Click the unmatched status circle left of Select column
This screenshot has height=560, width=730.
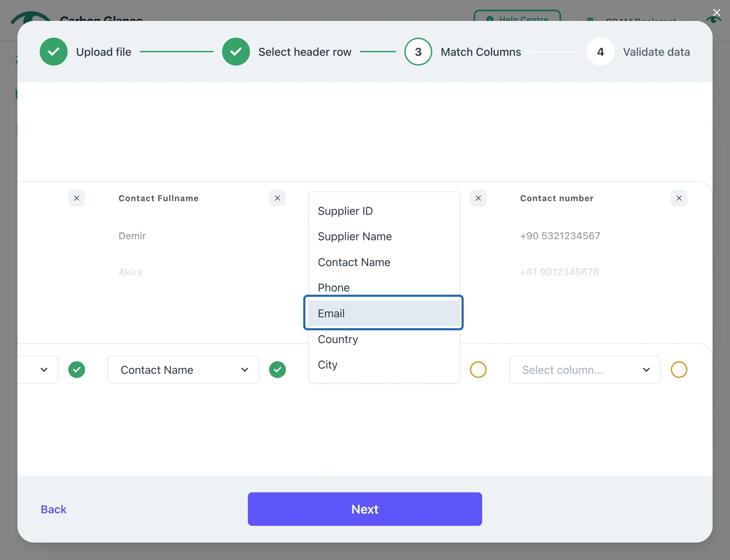pyautogui.click(x=478, y=370)
